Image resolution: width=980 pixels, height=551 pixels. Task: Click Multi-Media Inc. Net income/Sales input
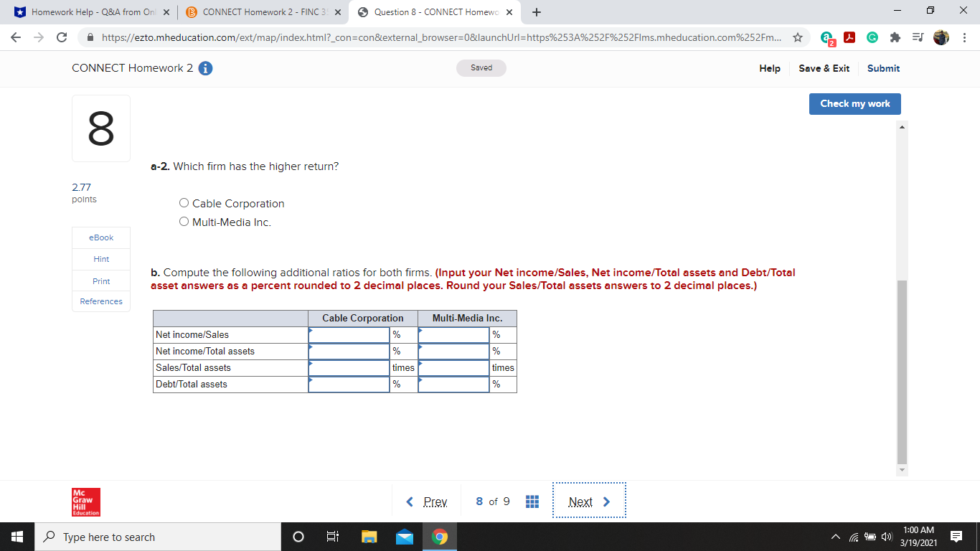454,335
